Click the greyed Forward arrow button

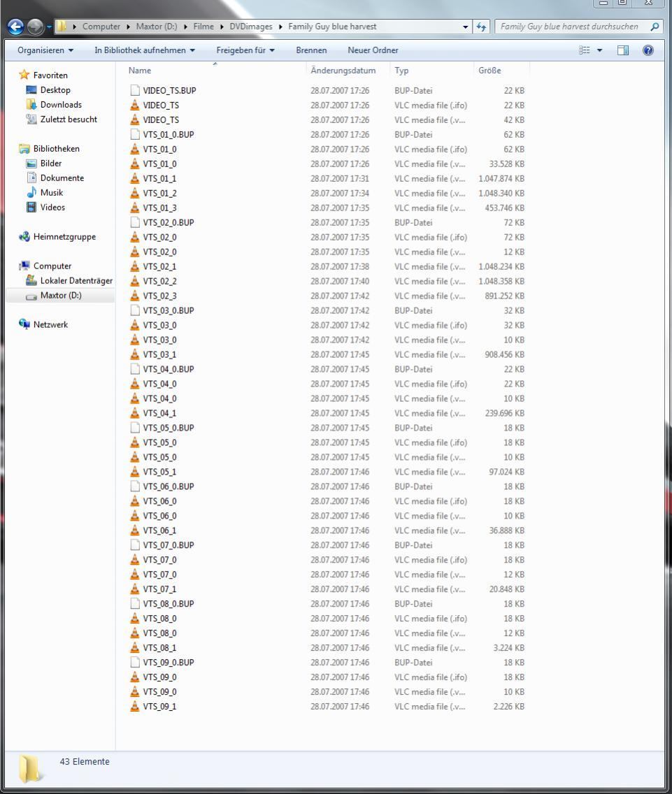point(35,27)
